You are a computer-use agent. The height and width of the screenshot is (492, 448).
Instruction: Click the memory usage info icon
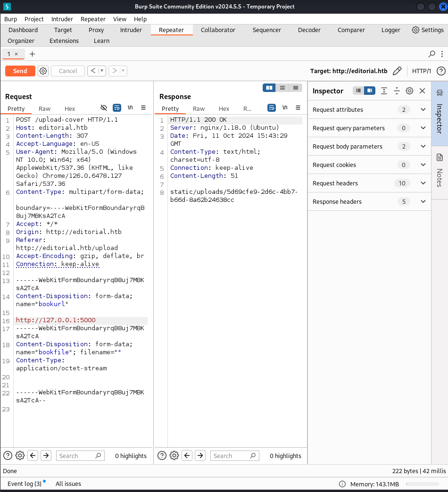[x=342, y=484]
